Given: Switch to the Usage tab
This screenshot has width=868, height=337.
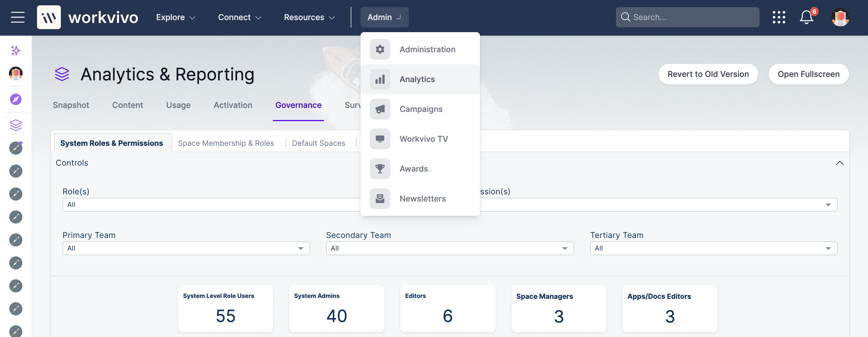Looking at the screenshot, I should 178,105.
